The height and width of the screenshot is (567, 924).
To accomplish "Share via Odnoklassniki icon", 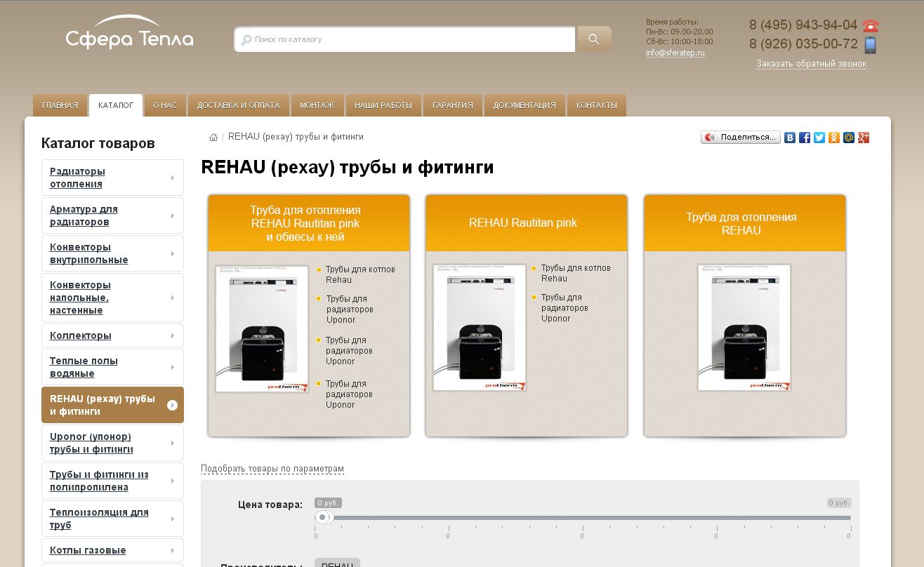I will click(834, 138).
